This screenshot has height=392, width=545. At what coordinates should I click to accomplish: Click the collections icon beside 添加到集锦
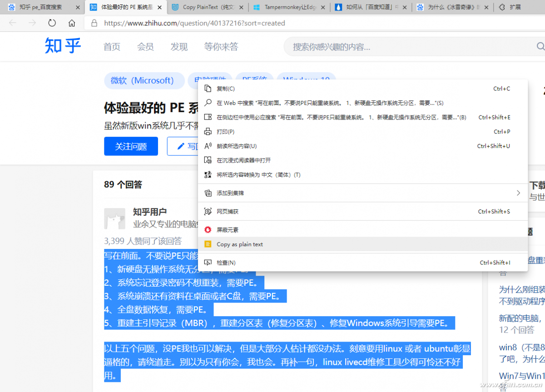tap(208, 193)
